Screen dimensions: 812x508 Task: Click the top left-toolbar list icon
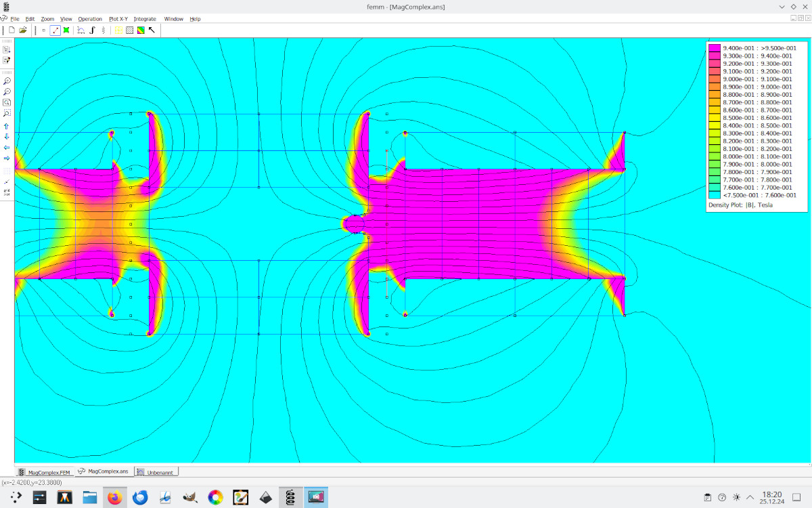tap(7, 49)
